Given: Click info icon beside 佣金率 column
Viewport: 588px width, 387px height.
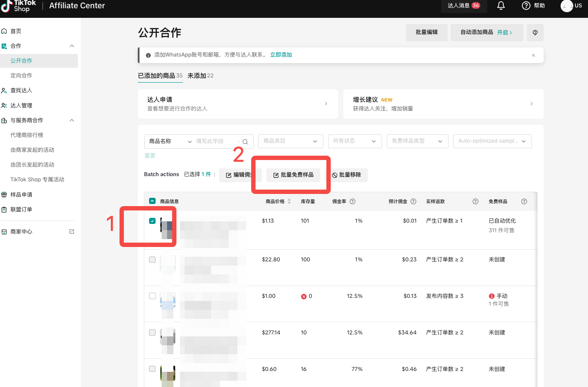Looking at the screenshot, I should [352, 201].
